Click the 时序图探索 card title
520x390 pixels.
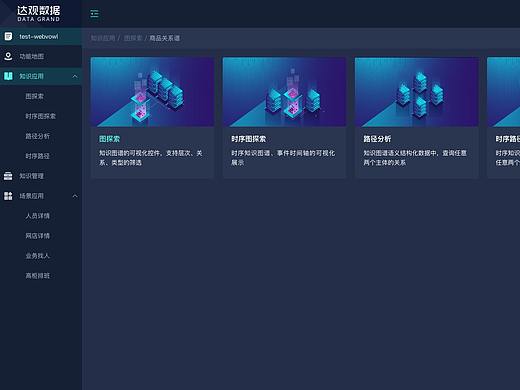point(249,139)
